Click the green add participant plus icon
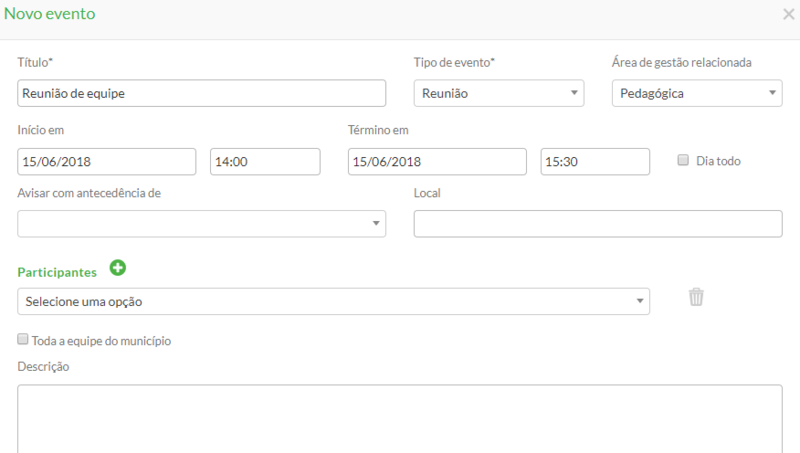This screenshot has width=800, height=453. pyautogui.click(x=118, y=268)
